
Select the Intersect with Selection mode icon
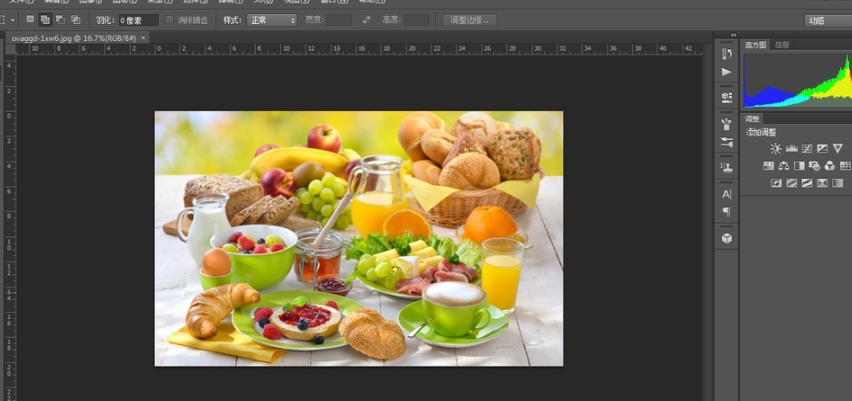click(76, 20)
